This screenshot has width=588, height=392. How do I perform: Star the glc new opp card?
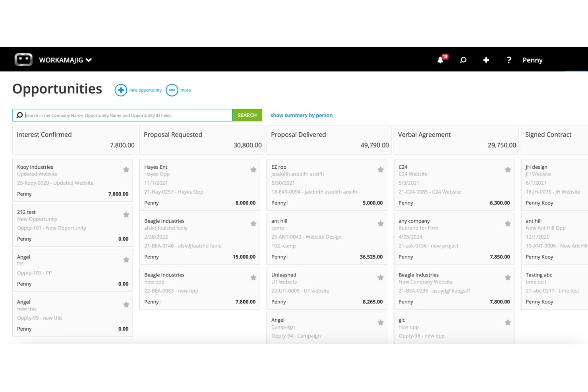point(508,323)
